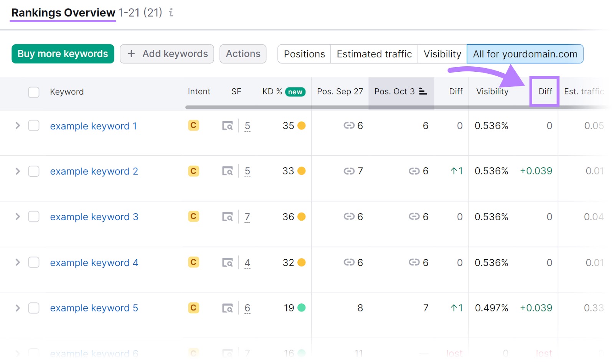Viewport: 614px width, 364px height.
Task: Click the horizontal scrollbar under the column headers
Action: [384, 106]
